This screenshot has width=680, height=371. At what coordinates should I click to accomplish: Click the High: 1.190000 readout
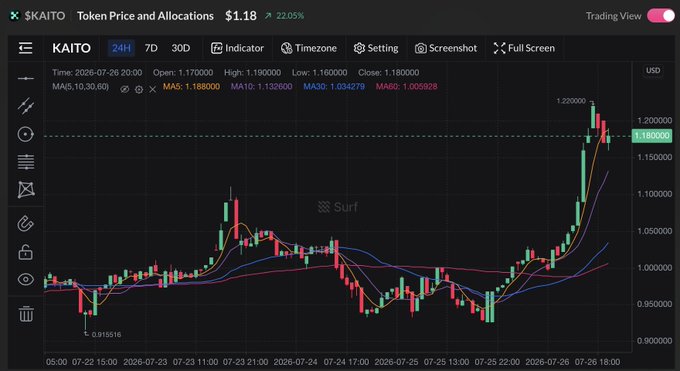coord(252,72)
